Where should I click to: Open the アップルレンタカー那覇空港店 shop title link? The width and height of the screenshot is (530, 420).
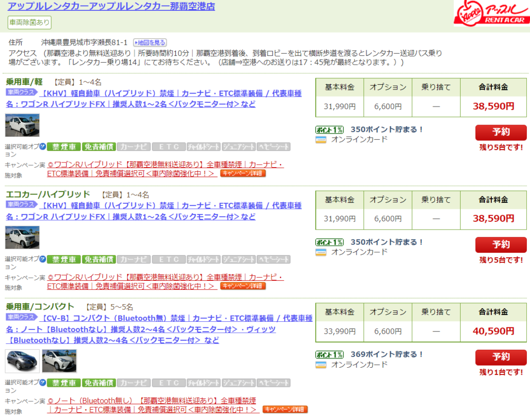111,6
